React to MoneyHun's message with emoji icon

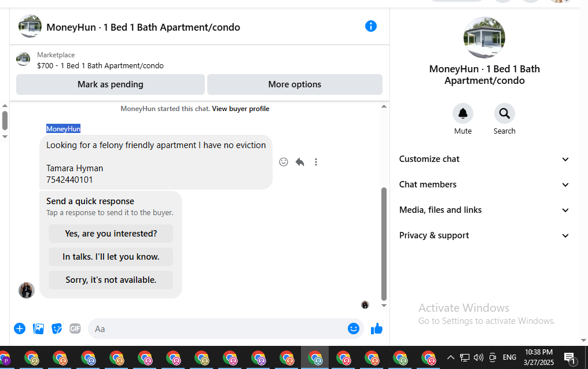(x=284, y=162)
